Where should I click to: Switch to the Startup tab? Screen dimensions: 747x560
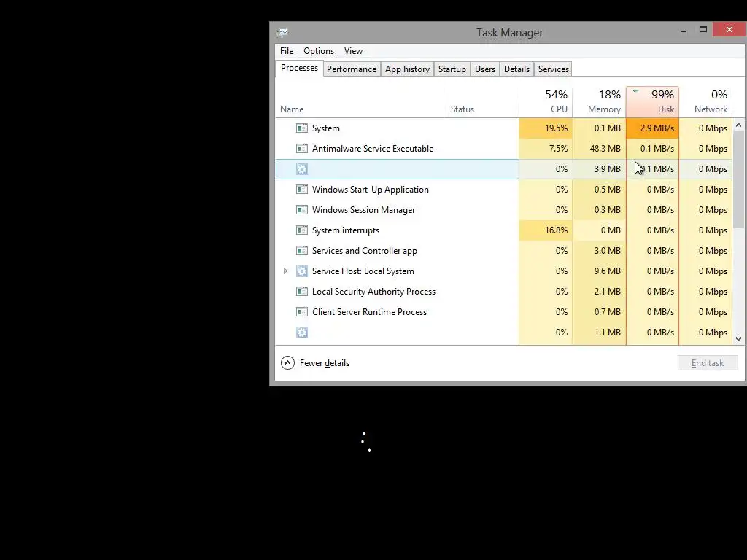452,69
